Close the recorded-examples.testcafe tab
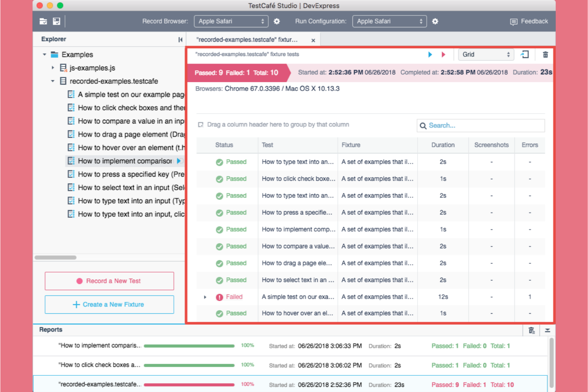 [x=313, y=41]
